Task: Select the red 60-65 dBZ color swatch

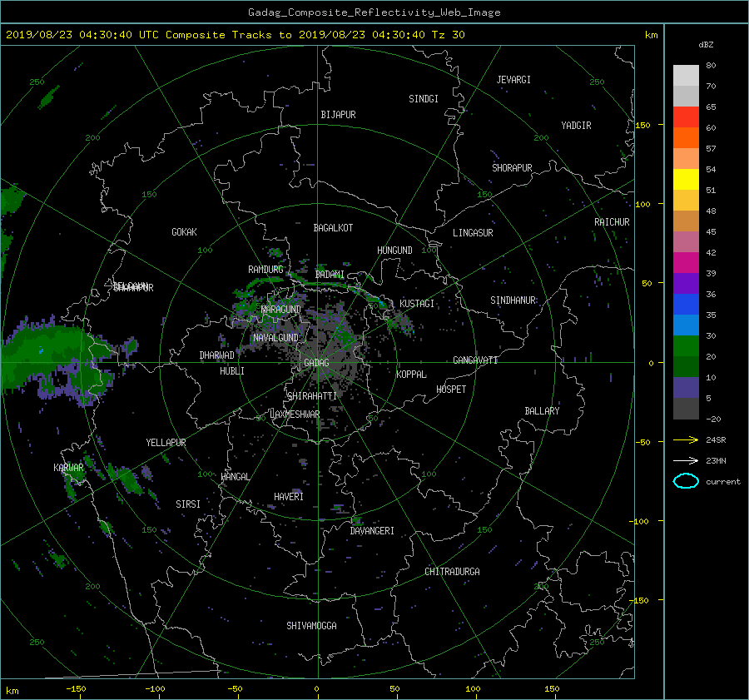Action: coord(686,117)
